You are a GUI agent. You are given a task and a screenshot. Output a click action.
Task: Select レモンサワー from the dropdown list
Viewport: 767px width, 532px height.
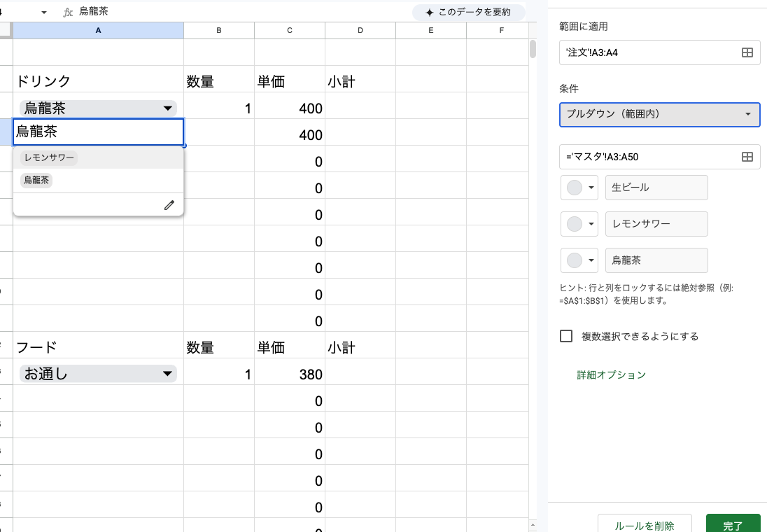pyautogui.click(x=49, y=158)
